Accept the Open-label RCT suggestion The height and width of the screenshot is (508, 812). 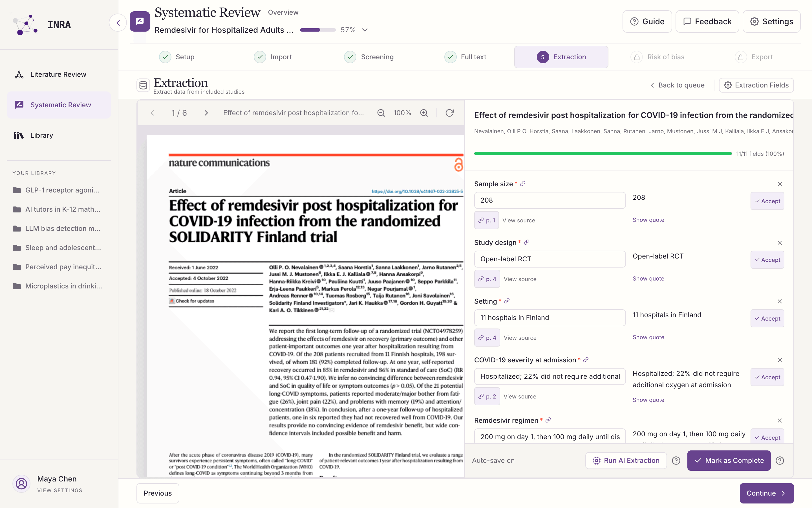tap(767, 260)
